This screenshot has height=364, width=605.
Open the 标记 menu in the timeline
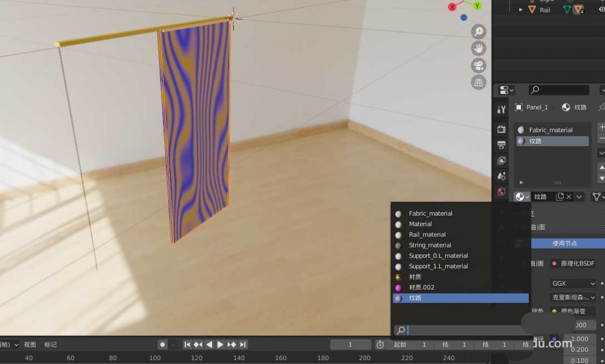point(50,344)
